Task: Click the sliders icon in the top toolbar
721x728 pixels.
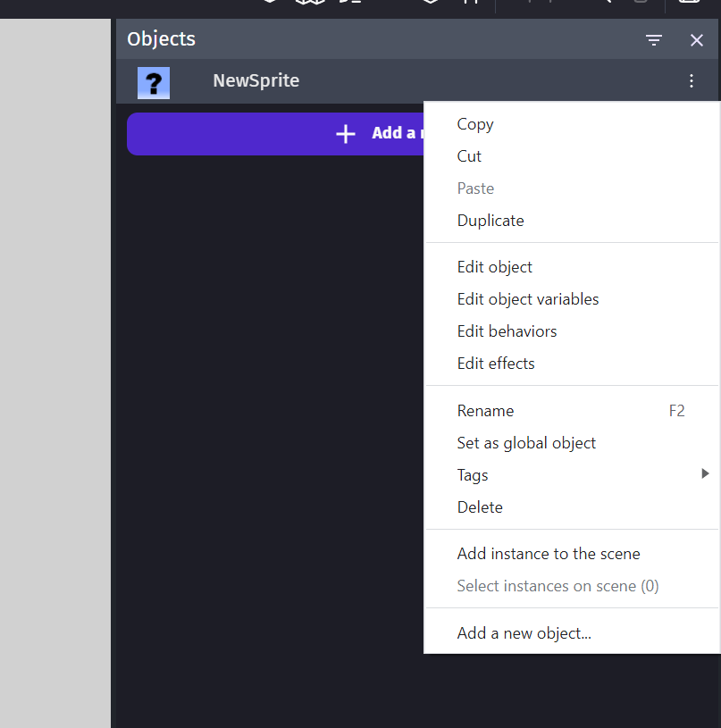Action: click(471, 4)
